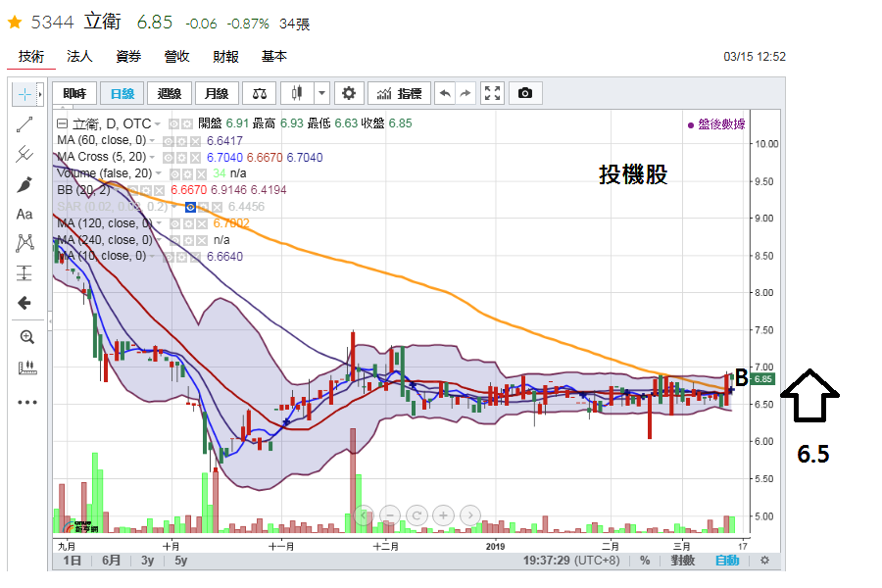Screen dimensions: 882x588
Task: Click the undo arrow
Action: [445, 93]
